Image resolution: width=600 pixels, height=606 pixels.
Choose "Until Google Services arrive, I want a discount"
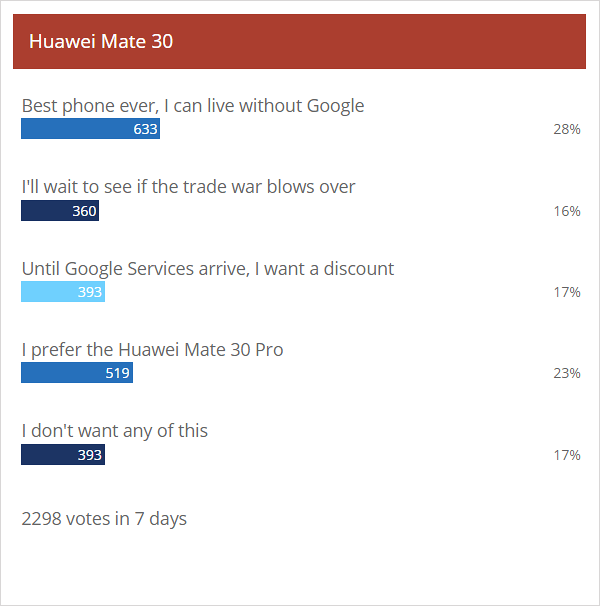pos(208,268)
